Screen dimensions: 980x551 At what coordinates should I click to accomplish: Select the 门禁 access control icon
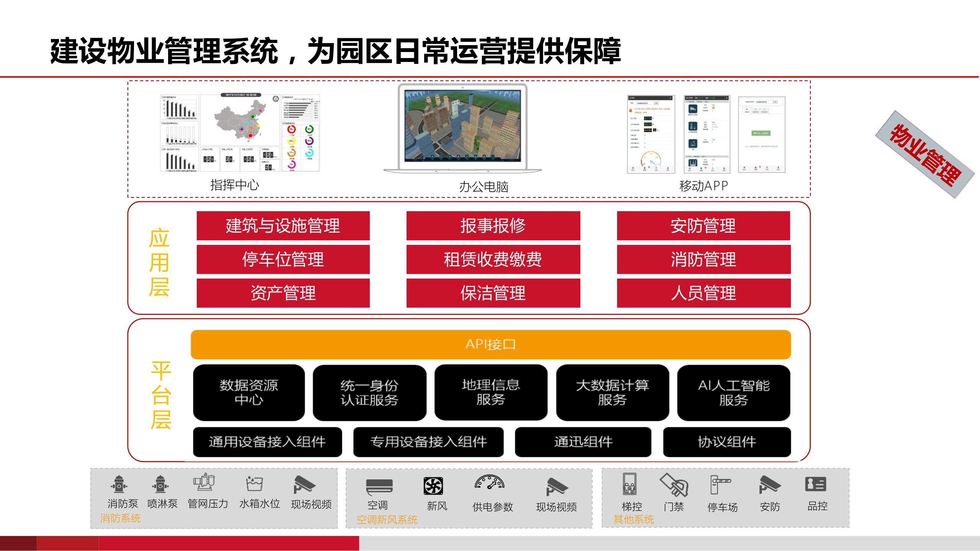tap(675, 485)
